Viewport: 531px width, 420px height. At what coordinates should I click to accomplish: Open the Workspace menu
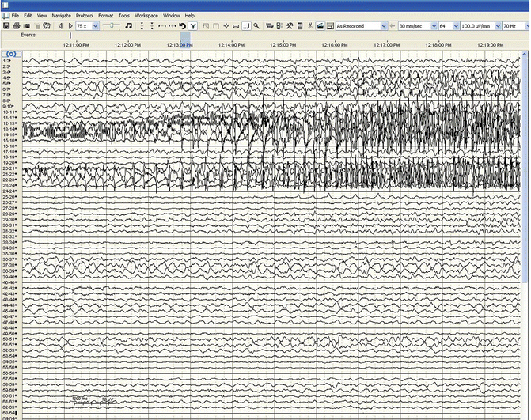click(146, 16)
